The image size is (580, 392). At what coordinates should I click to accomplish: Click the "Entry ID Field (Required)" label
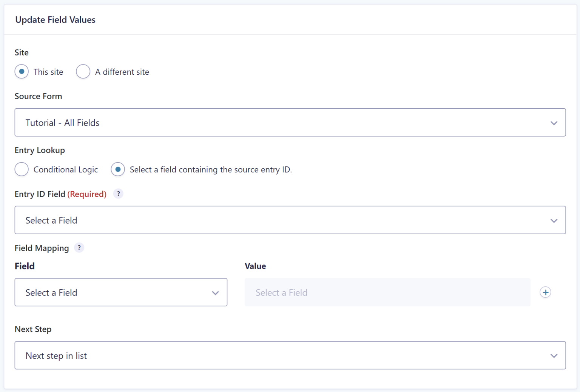point(60,194)
